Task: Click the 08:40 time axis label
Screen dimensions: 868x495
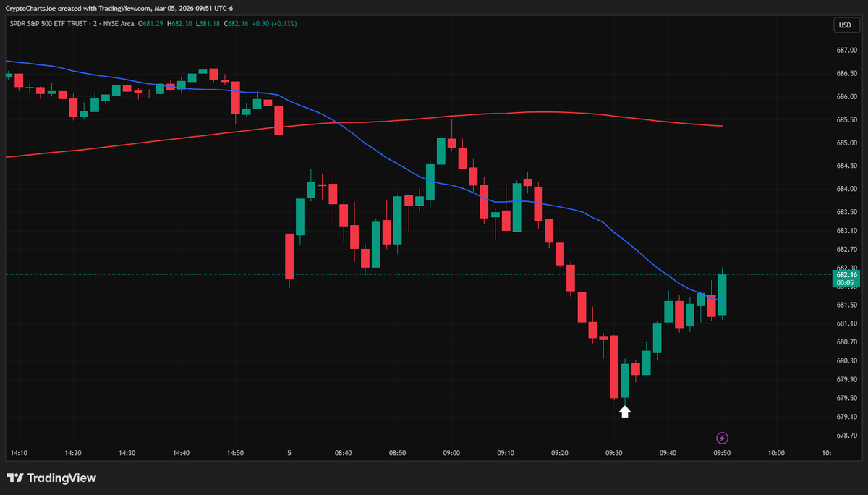Action: [x=344, y=453]
